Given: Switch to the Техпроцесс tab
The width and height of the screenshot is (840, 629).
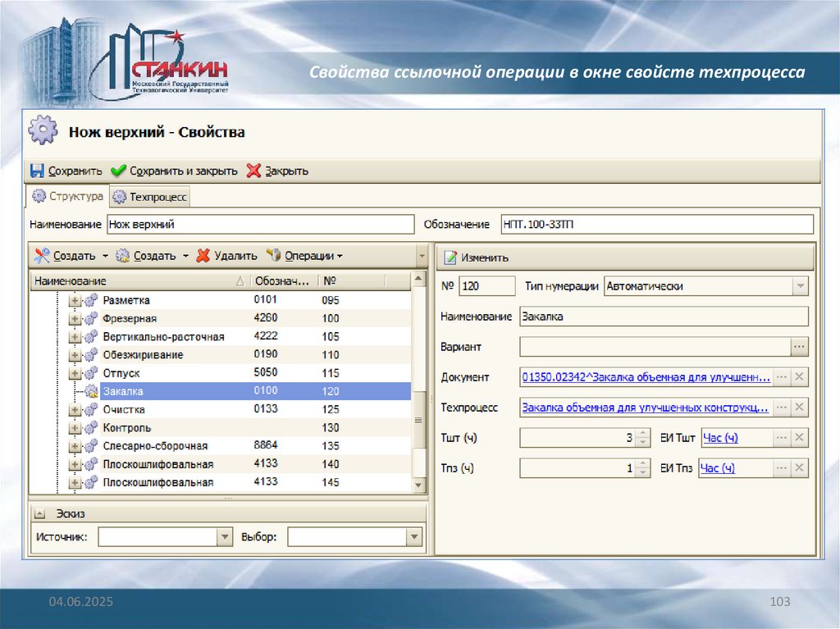Looking at the screenshot, I should (150, 197).
